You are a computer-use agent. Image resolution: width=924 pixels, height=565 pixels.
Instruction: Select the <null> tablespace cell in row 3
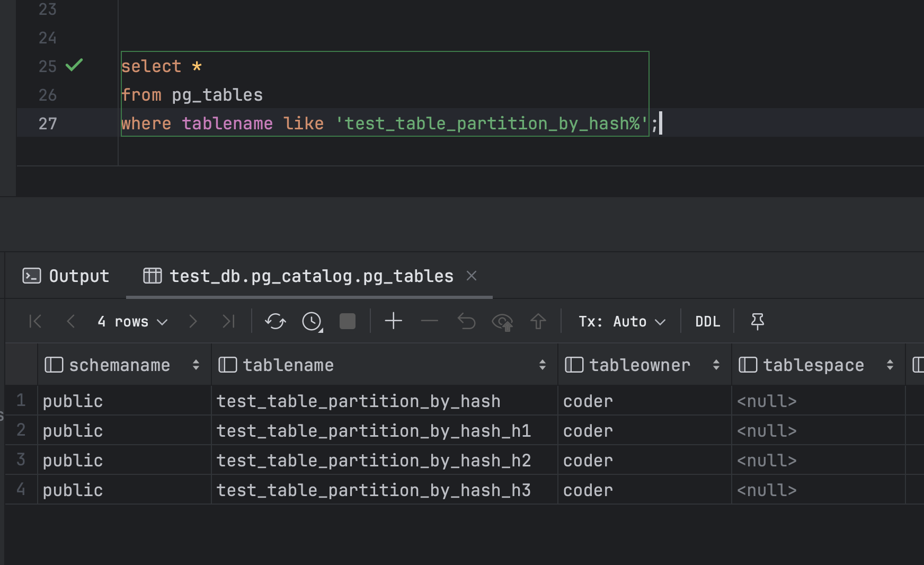819,460
